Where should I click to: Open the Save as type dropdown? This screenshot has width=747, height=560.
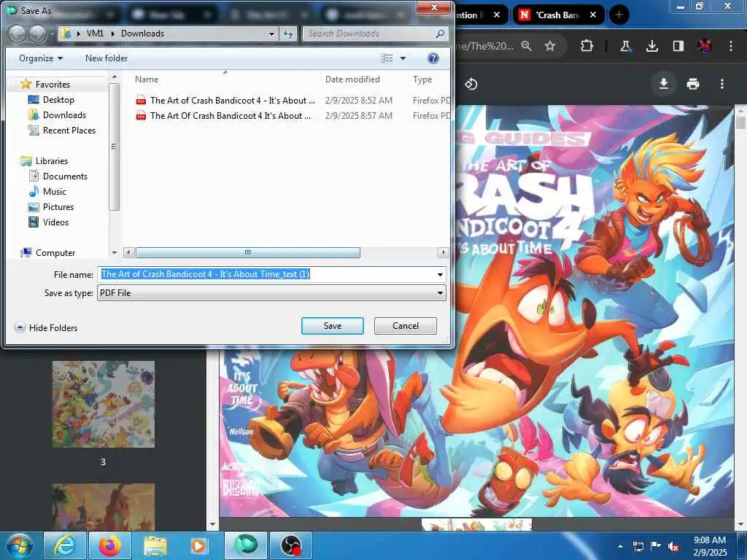click(271, 293)
